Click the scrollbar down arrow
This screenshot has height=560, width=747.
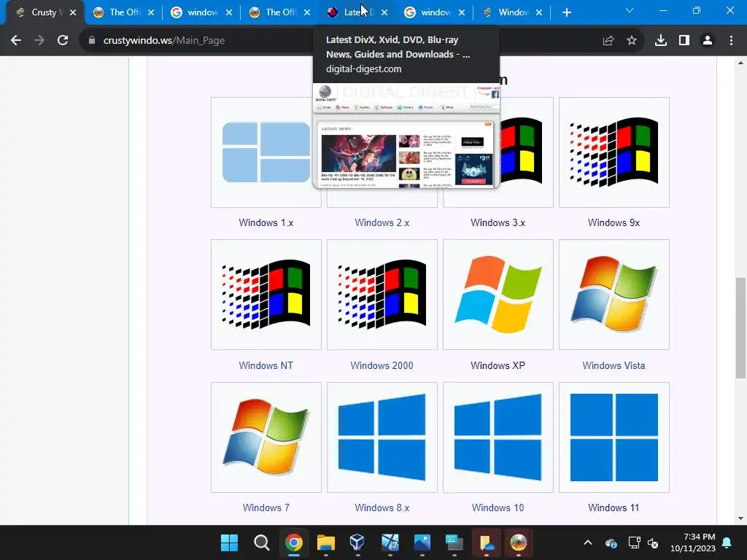740,518
